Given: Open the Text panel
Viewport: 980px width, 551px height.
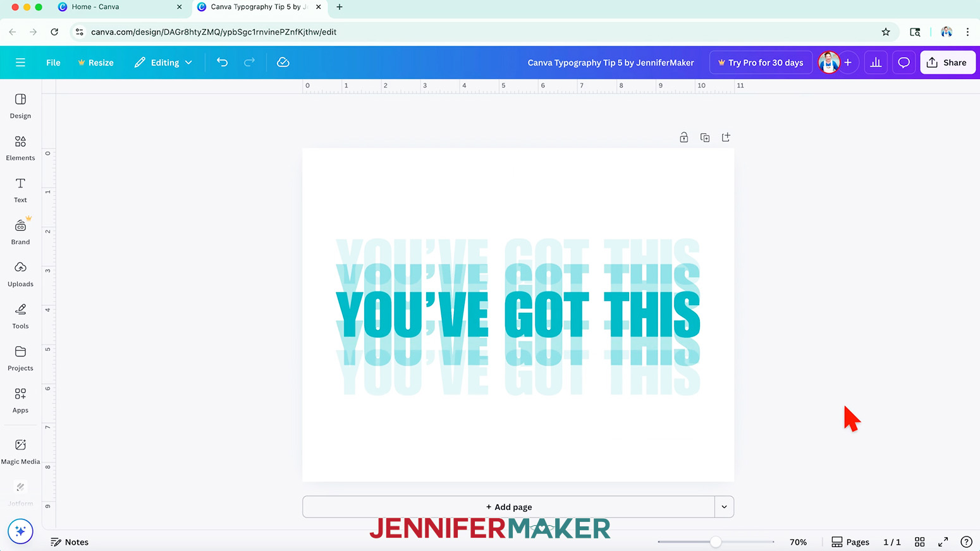Looking at the screenshot, I should tap(20, 190).
